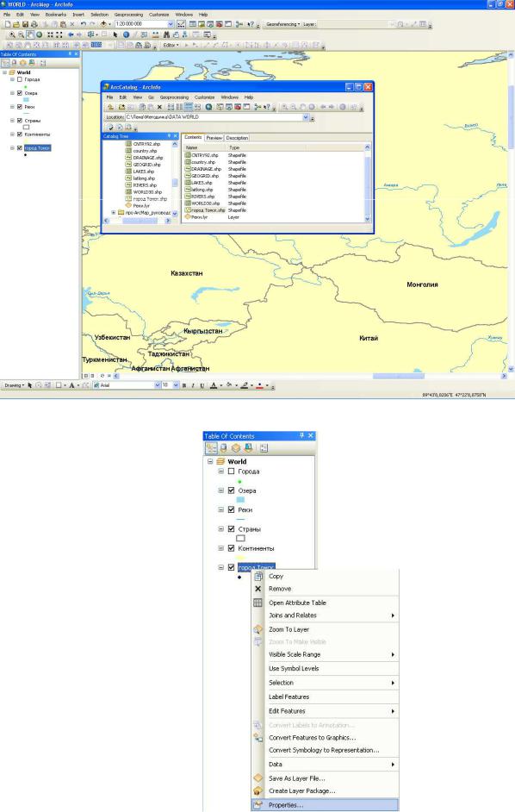
Task: Switch to the Description tab in ArcCatalog
Action: (237, 138)
